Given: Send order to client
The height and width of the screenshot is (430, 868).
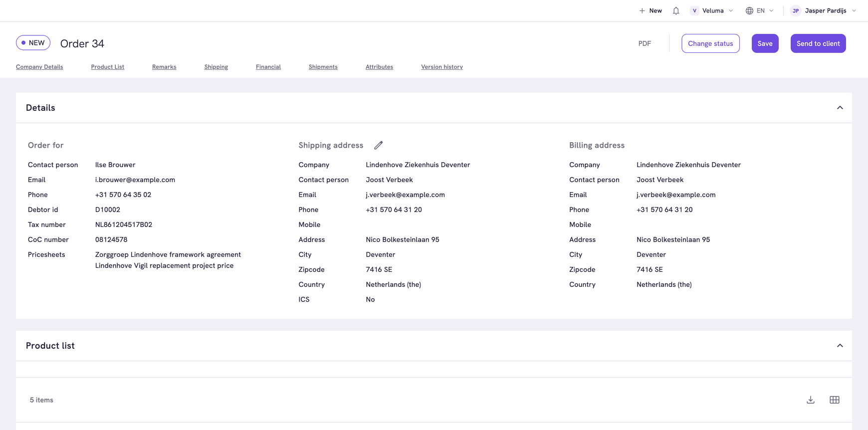Looking at the screenshot, I should 818,43.
